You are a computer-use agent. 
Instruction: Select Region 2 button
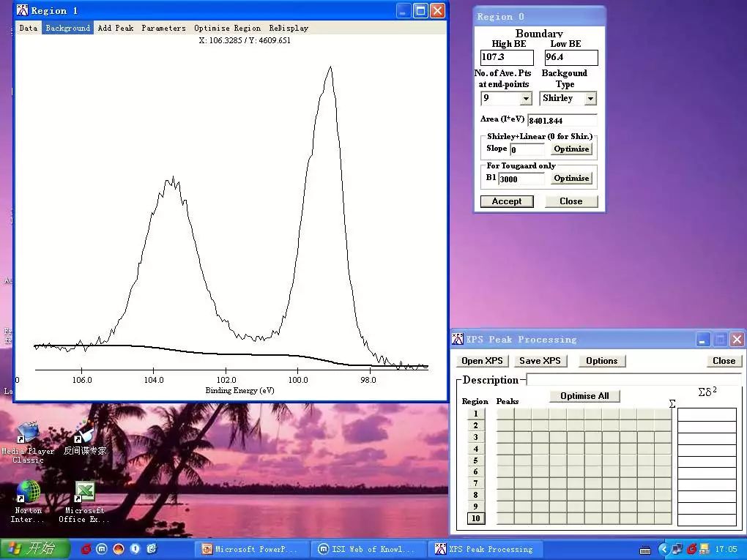pyautogui.click(x=475, y=425)
